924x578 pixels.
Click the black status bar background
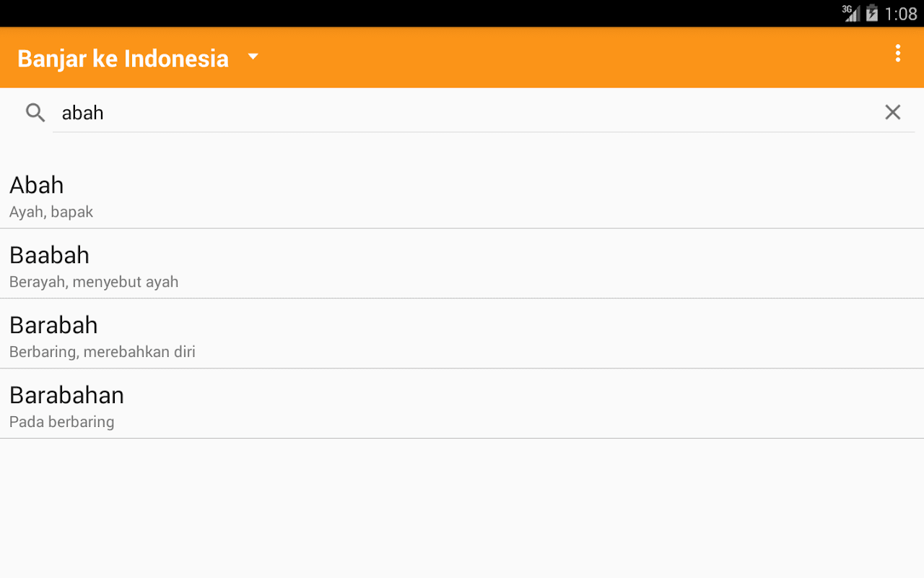(x=419, y=13)
